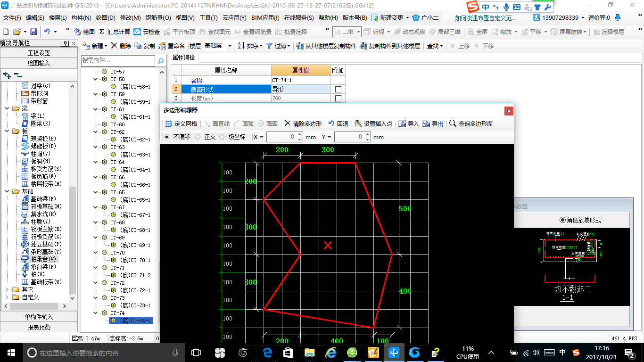Collapse CT-74 component node
Screen dimensions: 644x362
coord(96,313)
